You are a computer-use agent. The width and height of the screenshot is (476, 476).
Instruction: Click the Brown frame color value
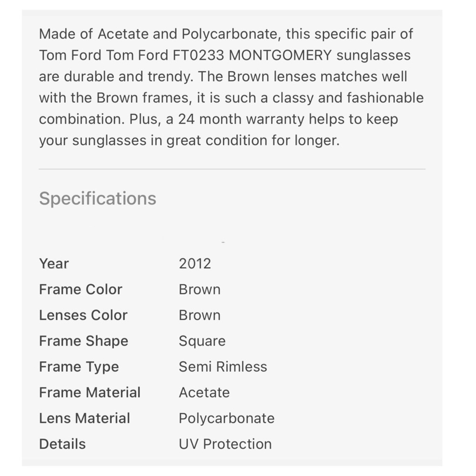coord(200,289)
